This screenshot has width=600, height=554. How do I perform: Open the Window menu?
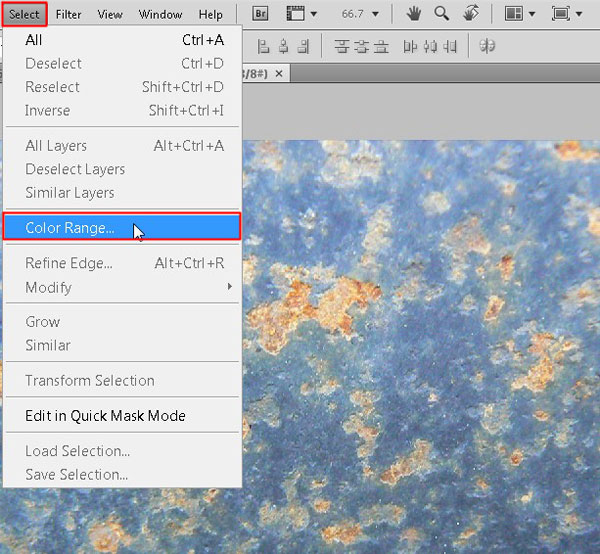click(160, 15)
